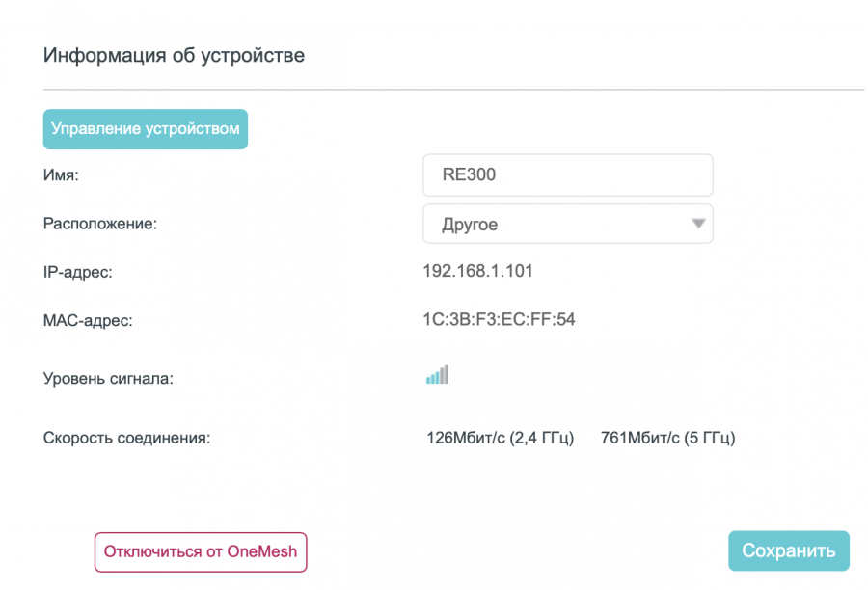This screenshot has width=868, height=590.
Task: Click the Информация об устройстве heading
Action: tap(174, 55)
